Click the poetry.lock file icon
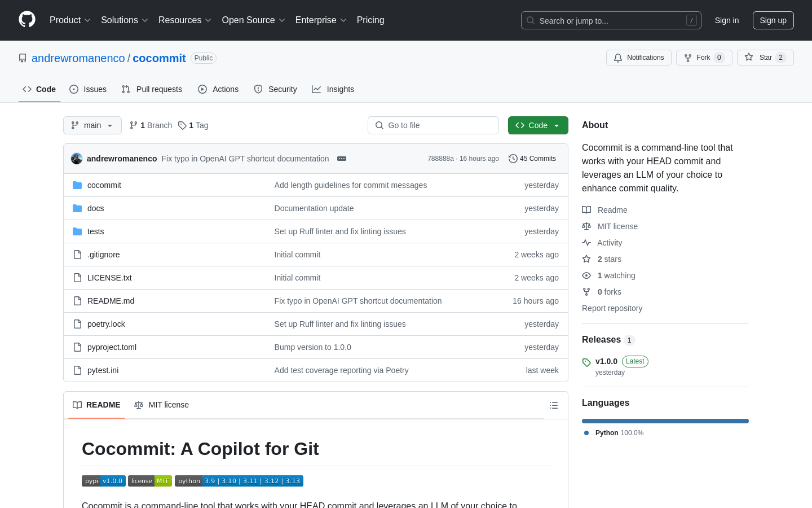 click(x=77, y=324)
